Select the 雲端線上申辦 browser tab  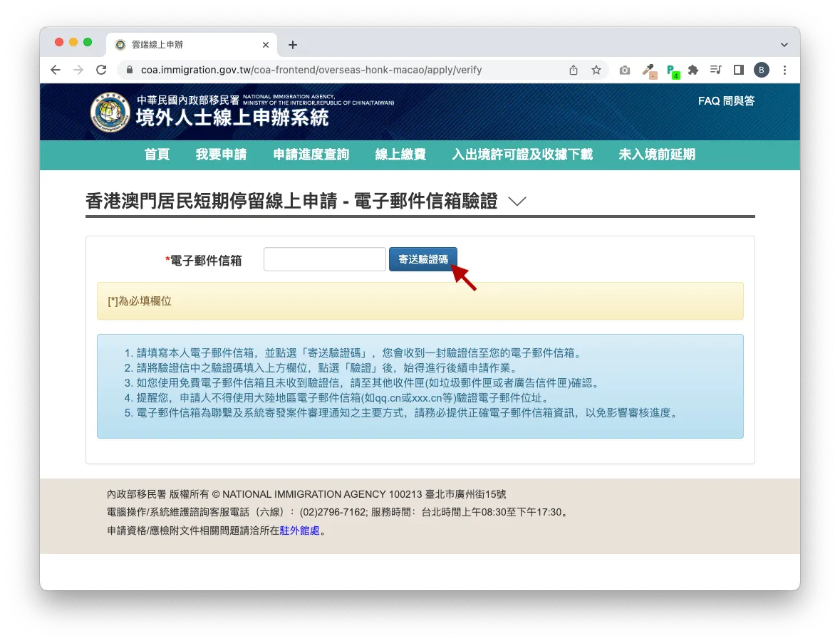(192, 45)
